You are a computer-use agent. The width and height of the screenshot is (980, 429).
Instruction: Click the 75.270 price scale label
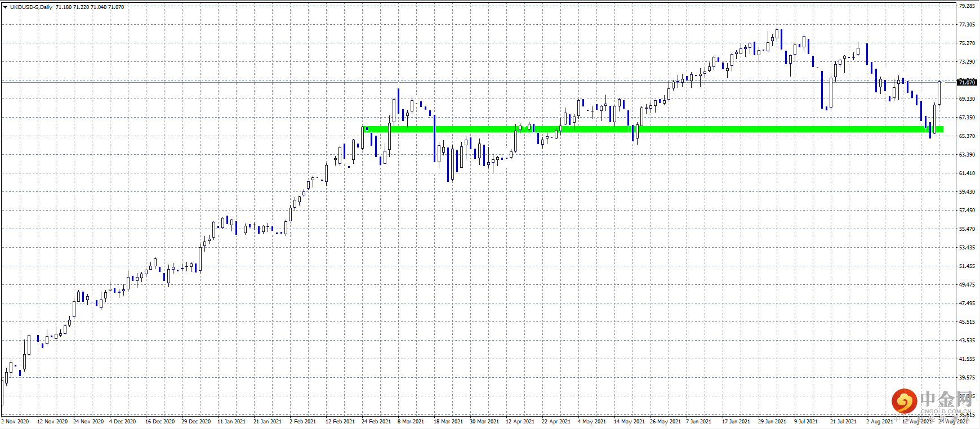click(x=967, y=43)
